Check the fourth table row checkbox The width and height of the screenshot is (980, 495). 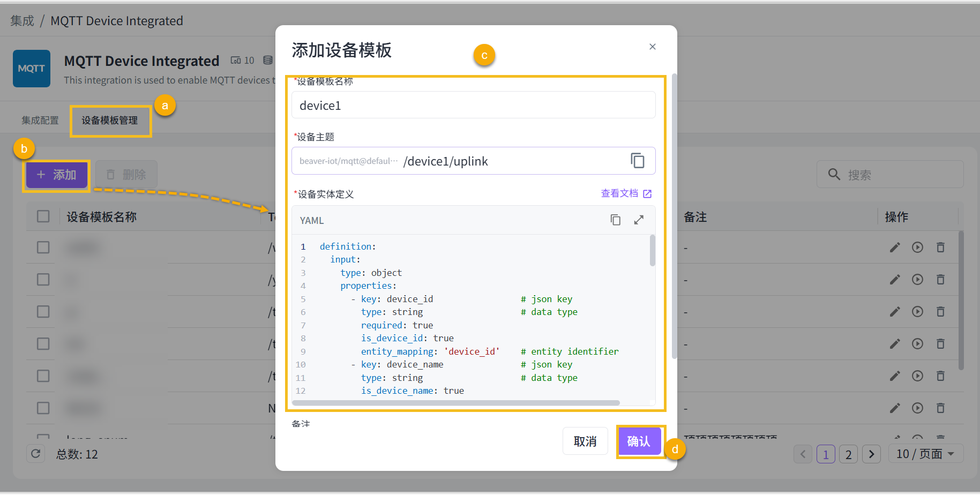point(43,344)
